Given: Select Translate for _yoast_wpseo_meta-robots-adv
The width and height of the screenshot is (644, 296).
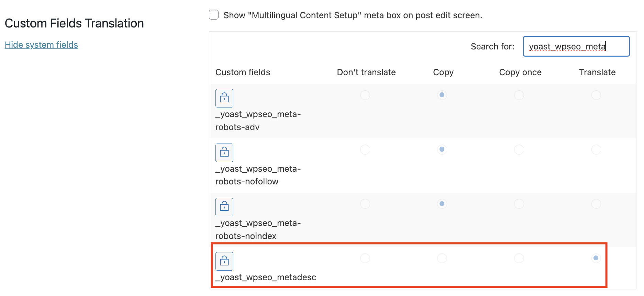Looking at the screenshot, I should [x=596, y=95].
